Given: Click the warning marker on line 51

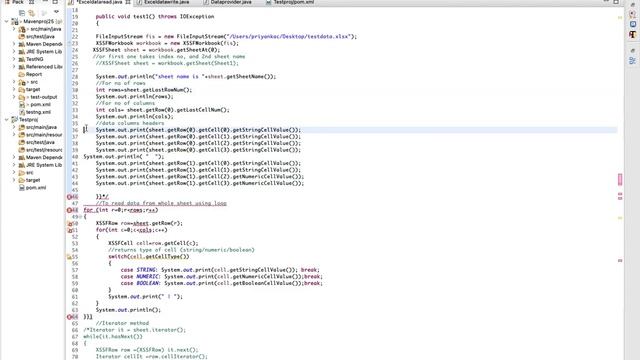Looking at the screenshot, I should click(69, 230).
